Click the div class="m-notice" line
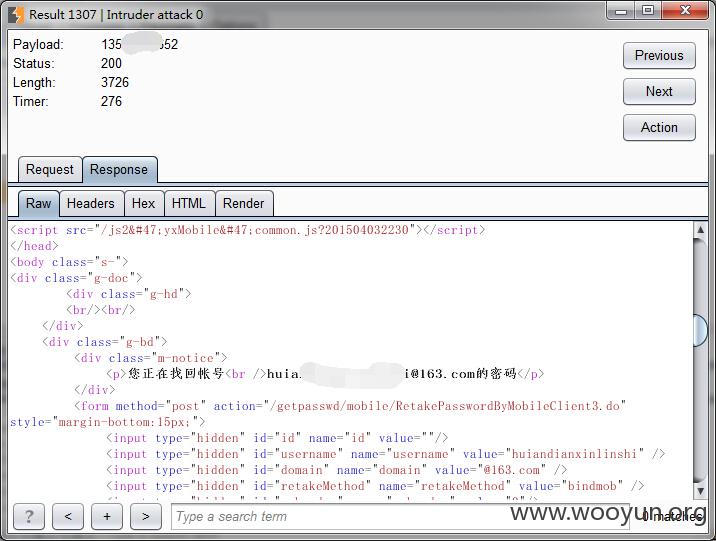The image size is (716, 541). pyautogui.click(x=151, y=358)
